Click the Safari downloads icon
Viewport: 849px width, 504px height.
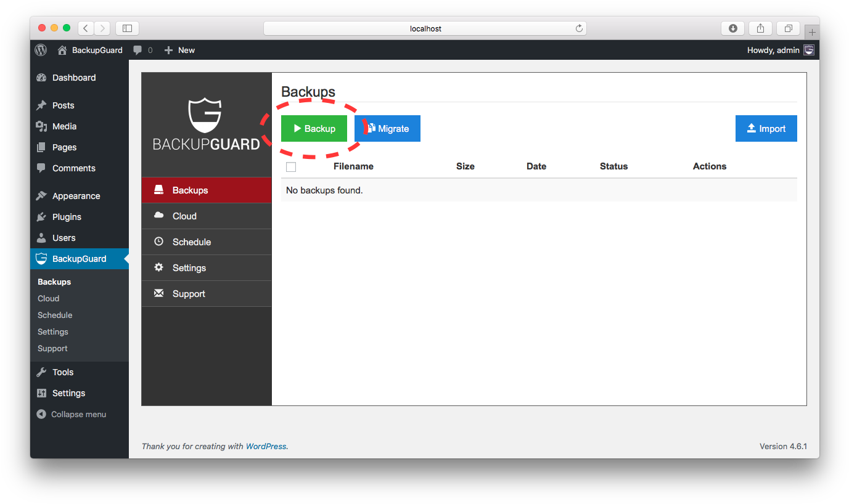pyautogui.click(x=733, y=28)
